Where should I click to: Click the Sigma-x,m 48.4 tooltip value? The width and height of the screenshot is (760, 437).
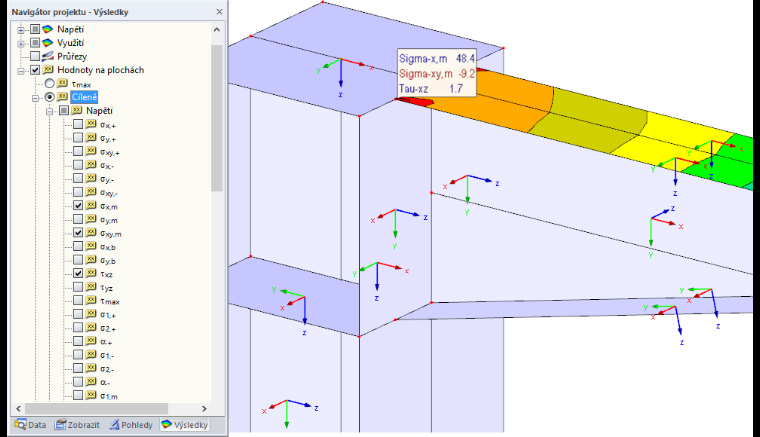tap(465, 59)
